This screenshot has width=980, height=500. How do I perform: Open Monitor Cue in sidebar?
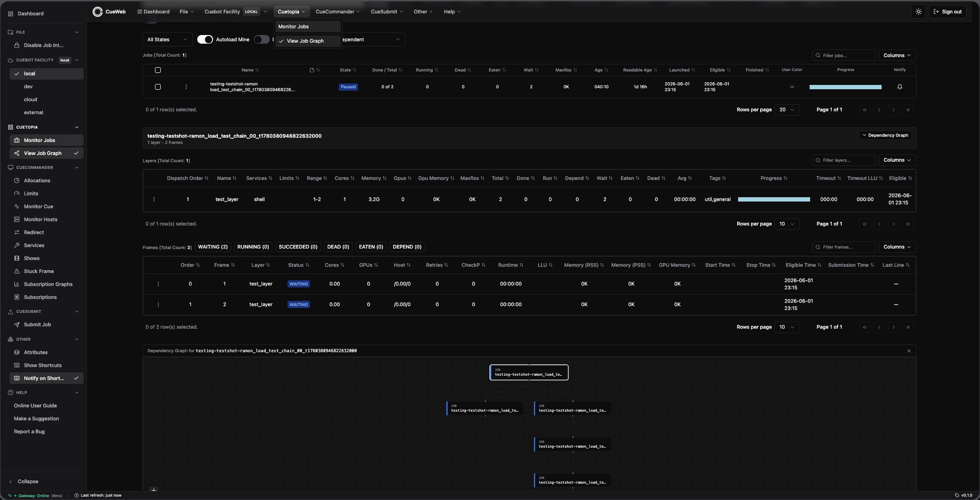tap(46, 206)
